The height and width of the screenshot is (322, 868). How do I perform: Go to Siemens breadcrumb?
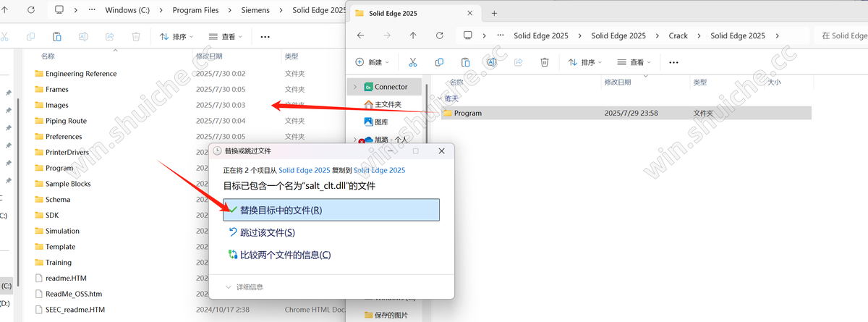coord(254,11)
